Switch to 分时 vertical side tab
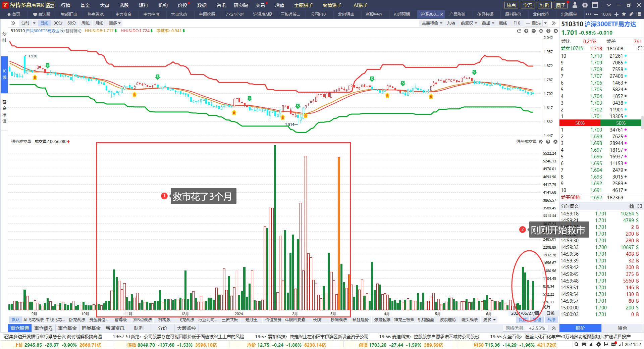Viewport: 644px width, 349px height. (4, 37)
